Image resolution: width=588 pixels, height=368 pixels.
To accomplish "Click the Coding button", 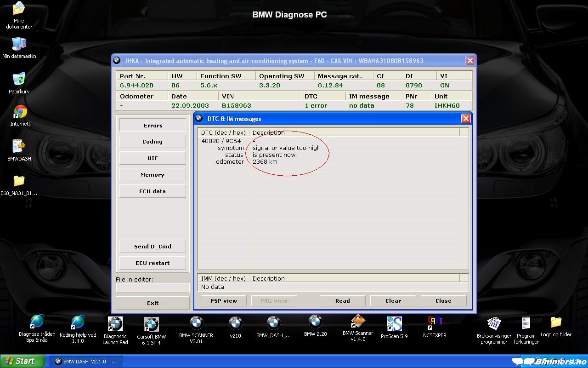I will click(x=153, y=142).
